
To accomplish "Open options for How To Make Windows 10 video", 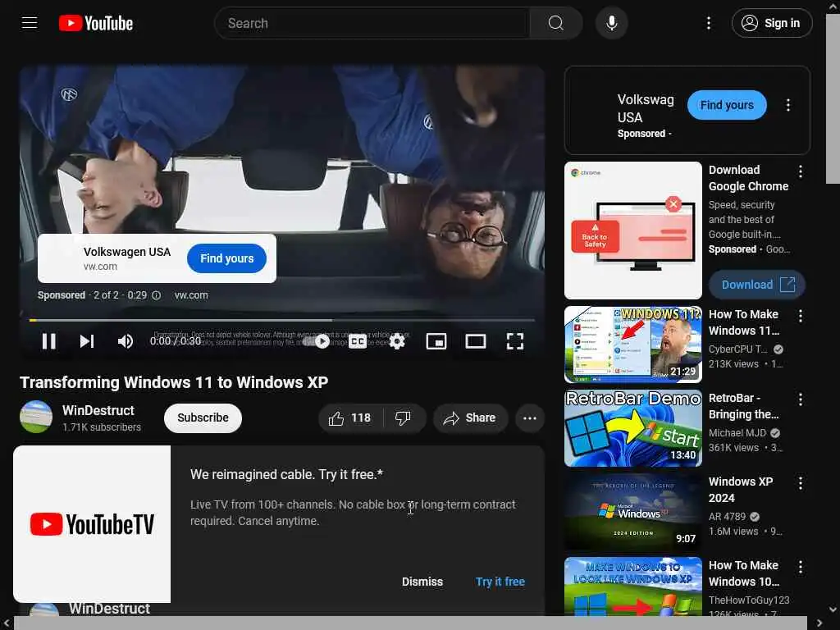I will click(x=801, y=567).
